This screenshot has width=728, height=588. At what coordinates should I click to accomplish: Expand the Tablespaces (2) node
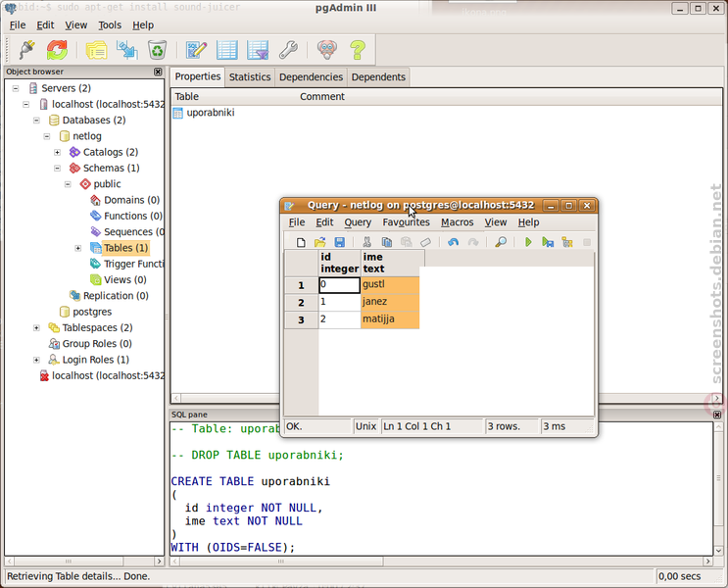pyautogui.click(x=36, y=328)
